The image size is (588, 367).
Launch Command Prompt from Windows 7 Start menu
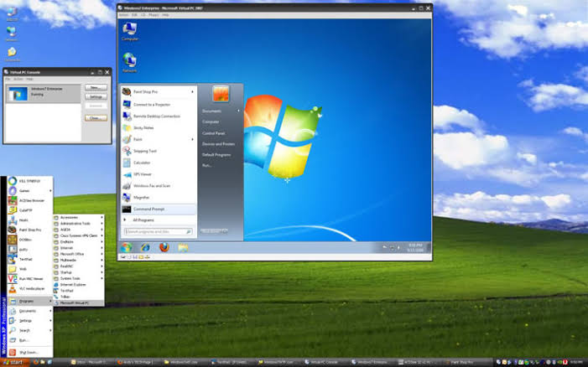(159, 209)
